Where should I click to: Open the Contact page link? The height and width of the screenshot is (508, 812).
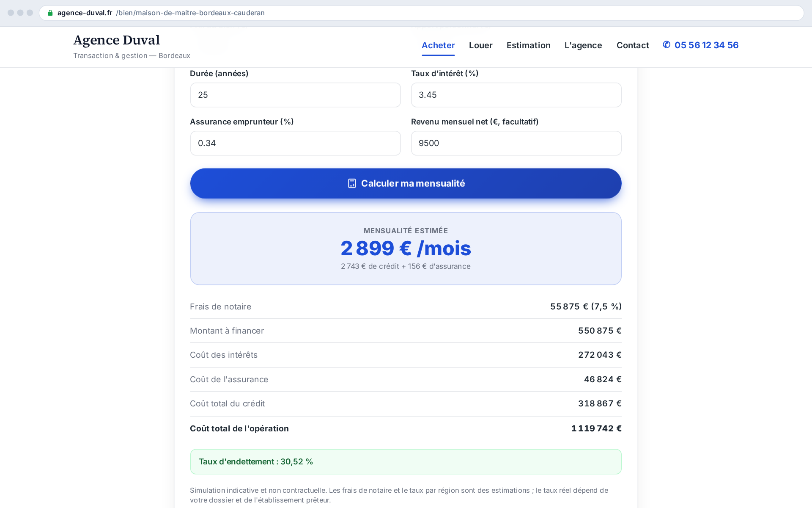633,45
